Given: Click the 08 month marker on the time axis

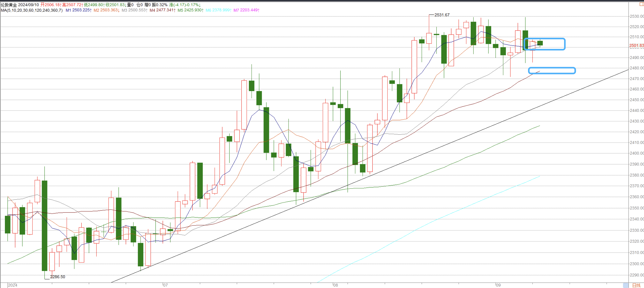Looking at the screenshot, I should click(x=336, y=285).
